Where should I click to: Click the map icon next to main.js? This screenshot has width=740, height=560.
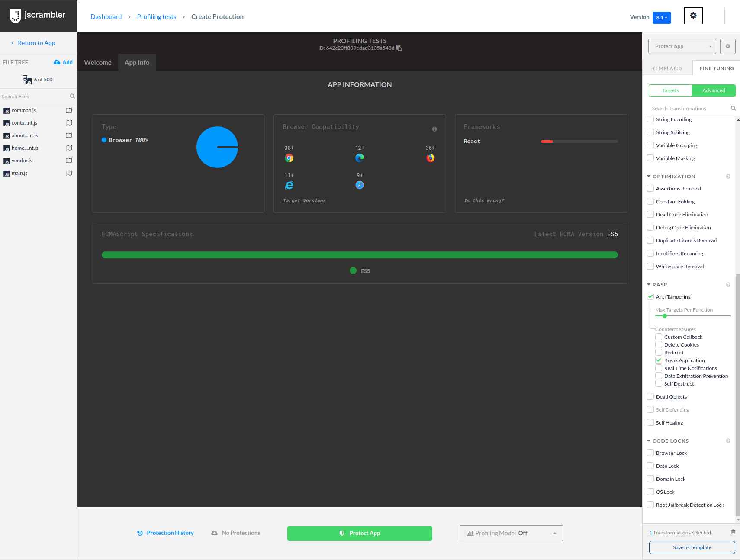[69, 173]
